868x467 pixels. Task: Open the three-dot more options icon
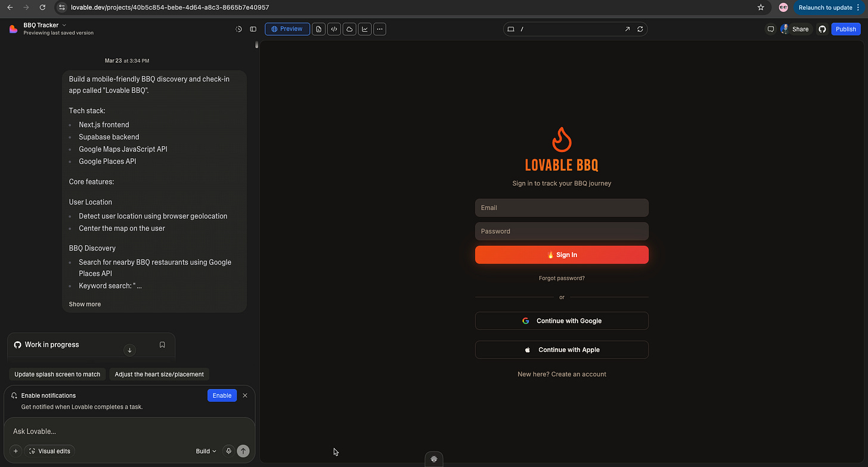point(380,29)
